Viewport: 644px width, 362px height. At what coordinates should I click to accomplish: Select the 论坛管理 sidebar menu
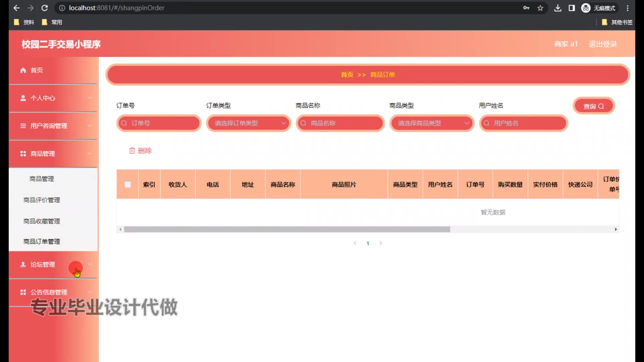(x=53, y=264)
